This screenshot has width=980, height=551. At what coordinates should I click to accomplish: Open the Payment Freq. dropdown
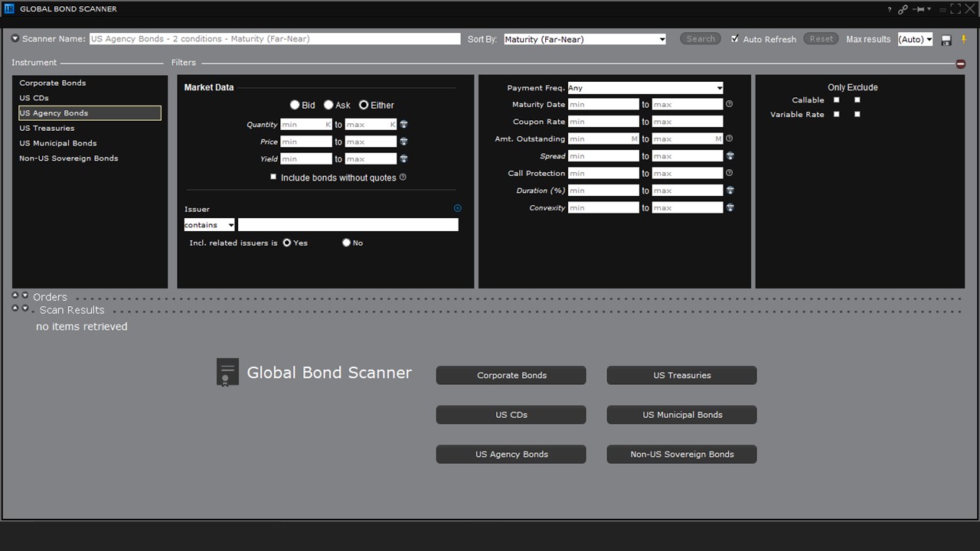645,88
